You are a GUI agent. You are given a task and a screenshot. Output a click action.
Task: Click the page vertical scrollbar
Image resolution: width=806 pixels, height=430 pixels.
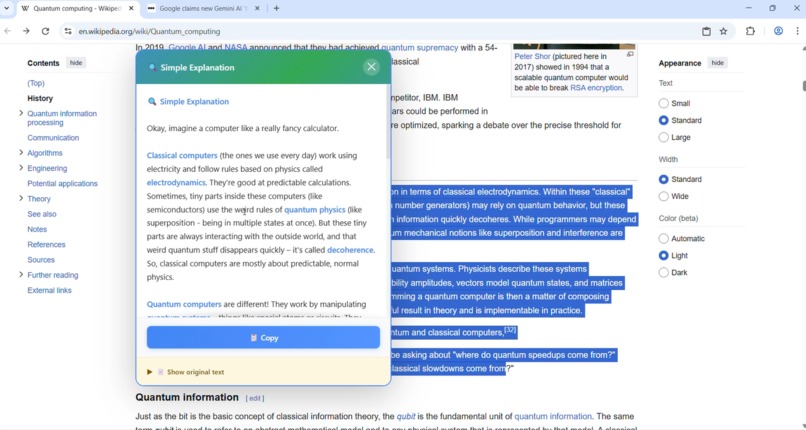pyautogui.click(x=803, y=86)
